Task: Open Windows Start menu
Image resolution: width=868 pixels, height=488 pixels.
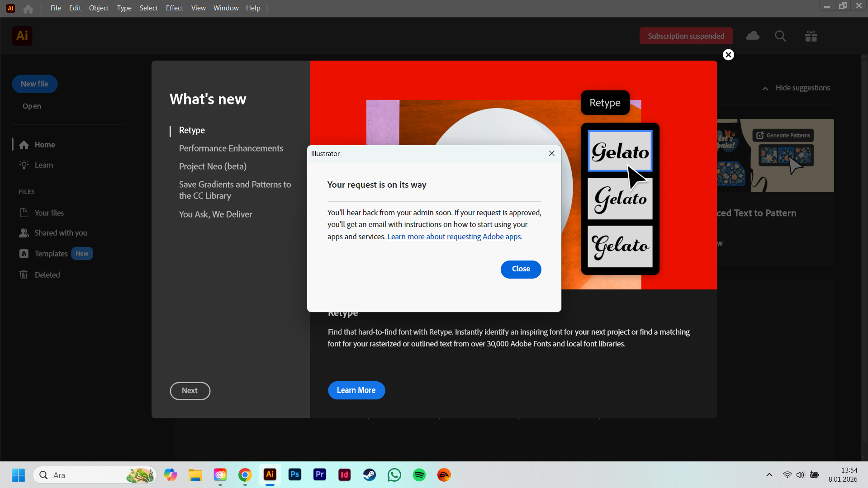Action: point(18,475)
